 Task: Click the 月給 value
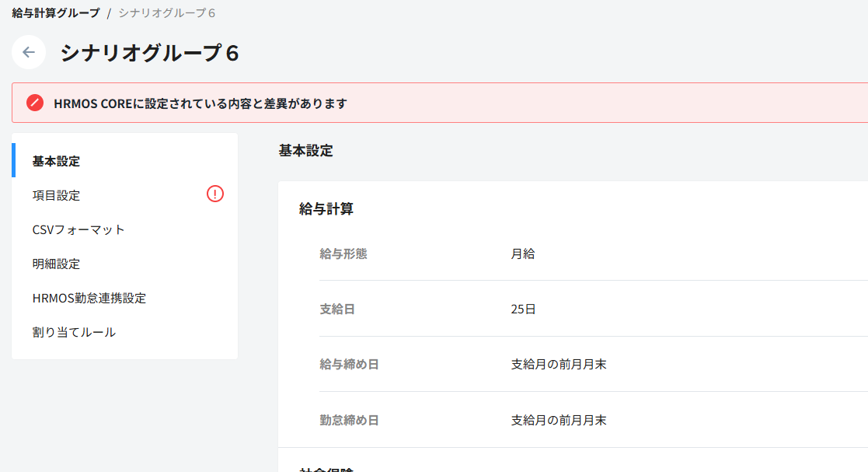pos(523,253)
